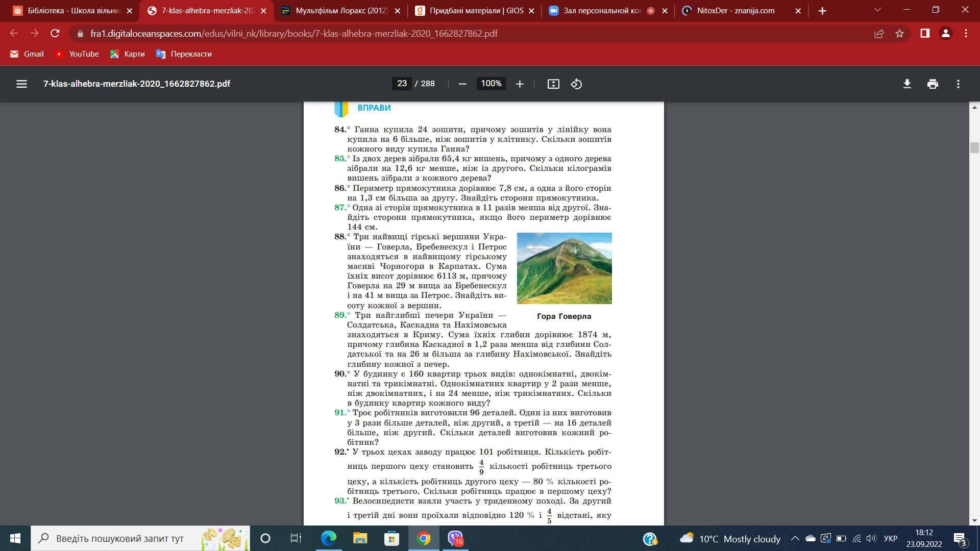Click the fit to page icon

(x=553, y=84)
